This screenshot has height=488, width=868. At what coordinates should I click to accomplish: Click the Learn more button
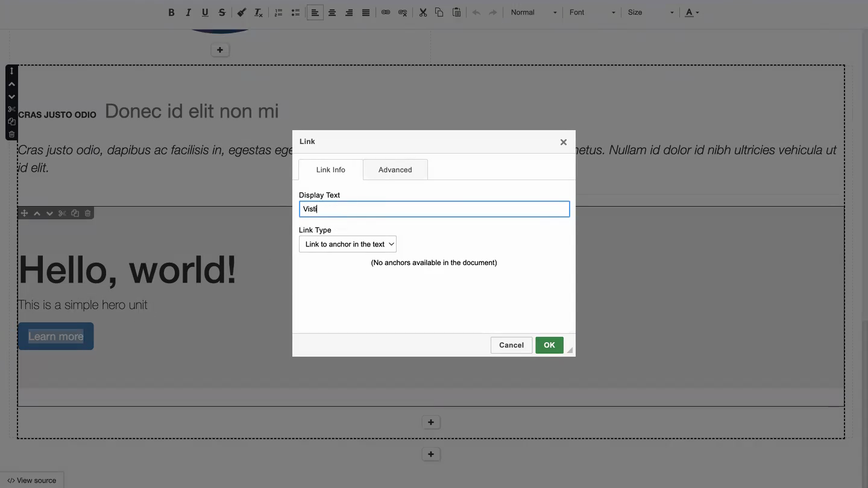point(55,336)
